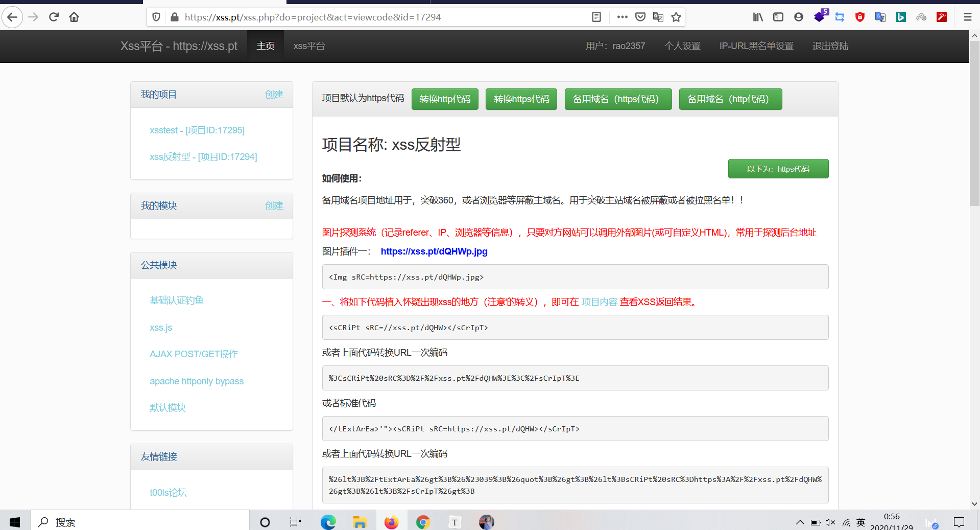Open the Windows Start menu
The width and height of the screenshot is (980, 530).
coord(15,522)
